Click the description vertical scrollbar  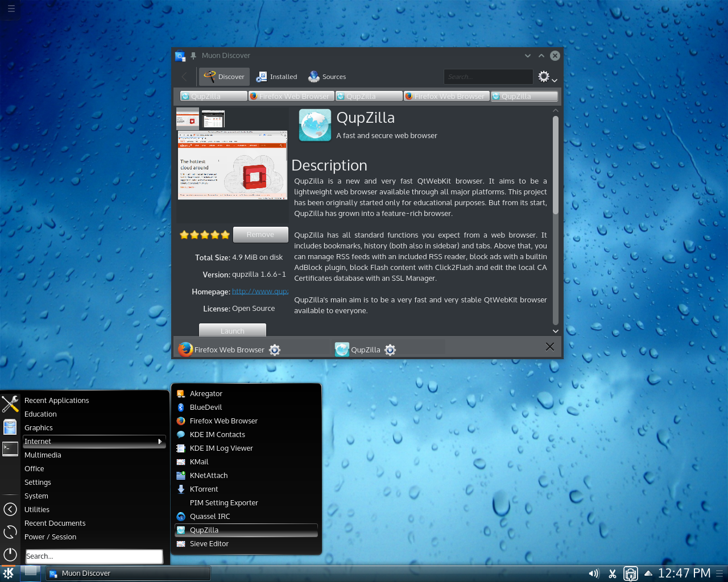(556, 165)
